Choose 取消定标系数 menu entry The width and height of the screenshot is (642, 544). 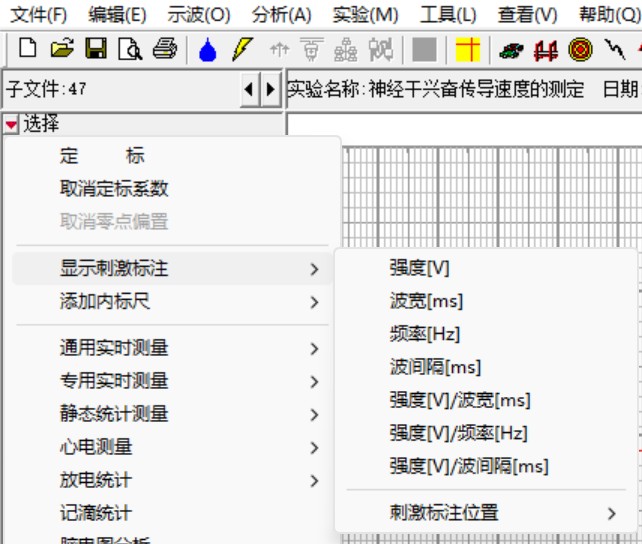click(172, 189)
